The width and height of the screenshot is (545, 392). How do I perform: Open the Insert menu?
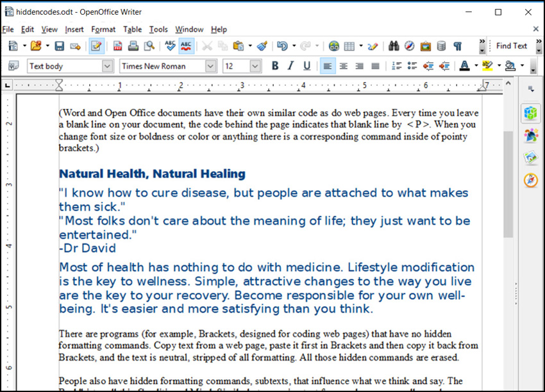tap(74, 29)
